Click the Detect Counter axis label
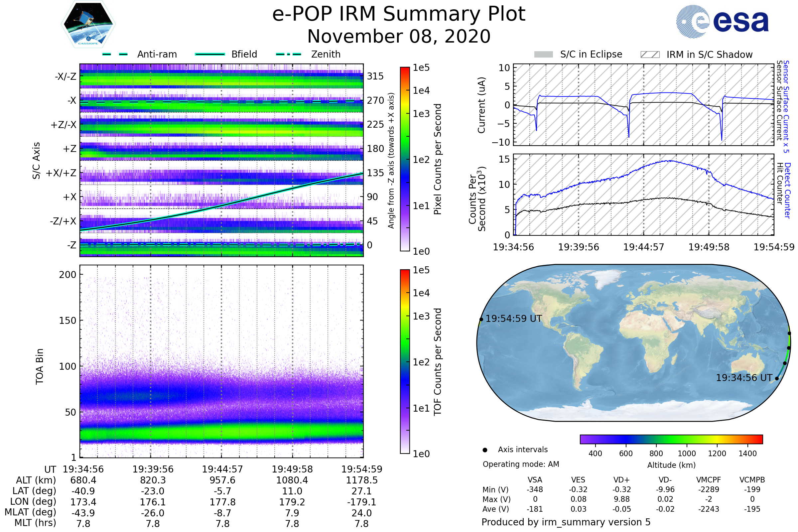The width and height of the screenshot is (798, 532). pos(787,191)
